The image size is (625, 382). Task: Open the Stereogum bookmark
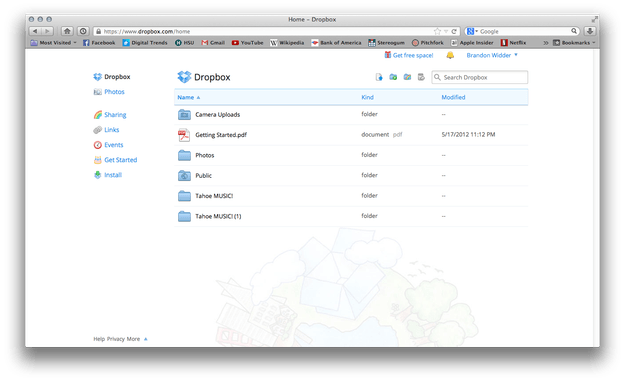point(386,43)
